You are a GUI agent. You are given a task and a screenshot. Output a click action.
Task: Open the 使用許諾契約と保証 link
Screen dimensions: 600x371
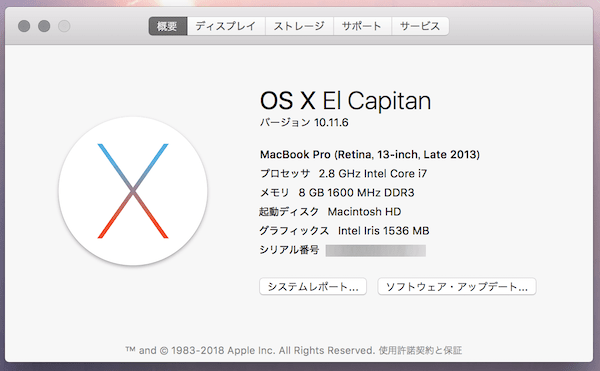click(420, 350)
